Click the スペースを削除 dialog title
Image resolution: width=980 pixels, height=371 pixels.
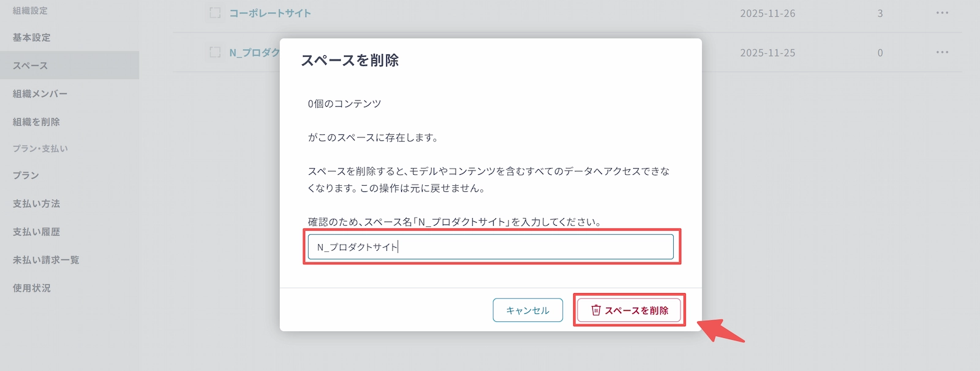(x=350, y=60)
